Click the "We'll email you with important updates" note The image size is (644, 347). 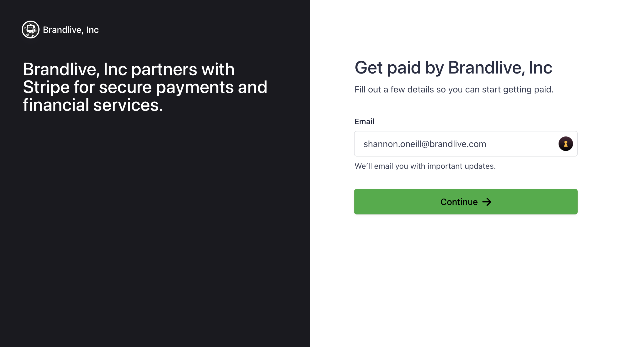pyautogui.click(x=425, y=166)
